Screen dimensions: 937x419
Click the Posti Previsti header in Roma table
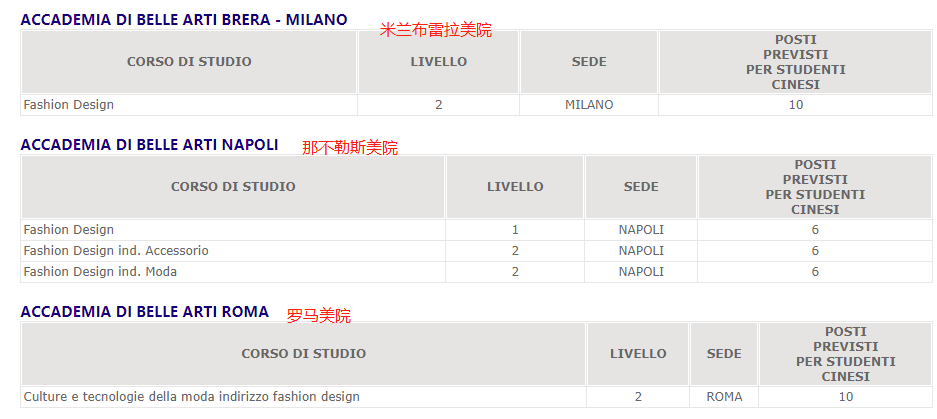(x=845, y=354)
